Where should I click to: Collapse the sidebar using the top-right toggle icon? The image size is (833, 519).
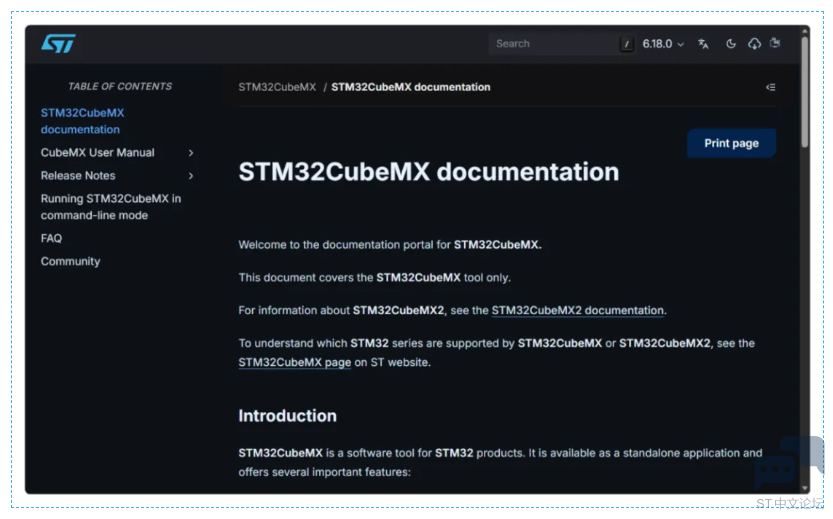770,87
